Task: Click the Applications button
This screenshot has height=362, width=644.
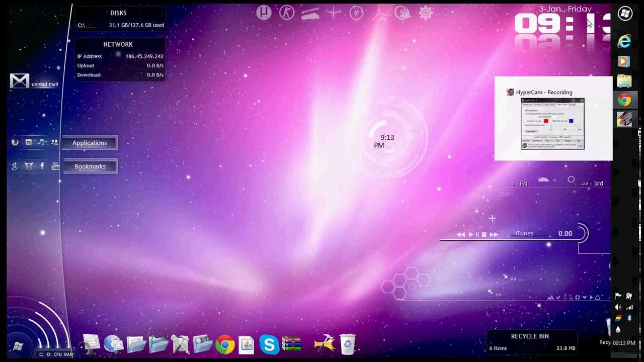Action: (x=90, y=143)
